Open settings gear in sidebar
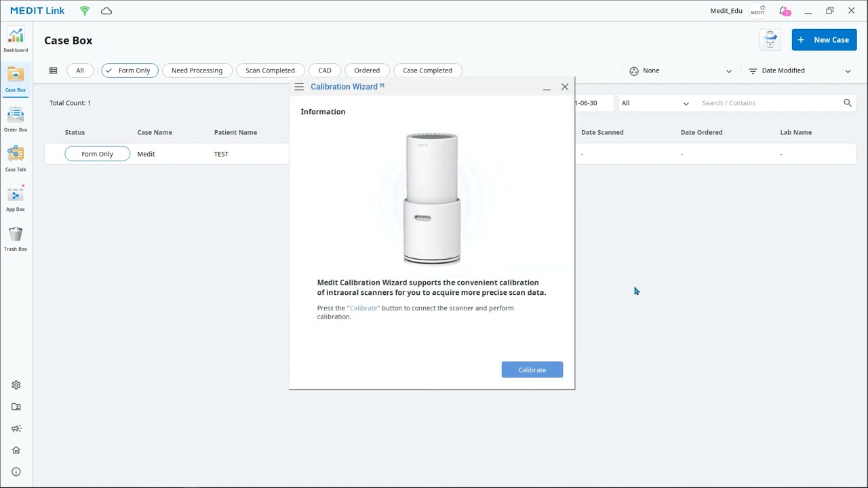The height and width of the screenshot is (488, 868). coord(16,385)
